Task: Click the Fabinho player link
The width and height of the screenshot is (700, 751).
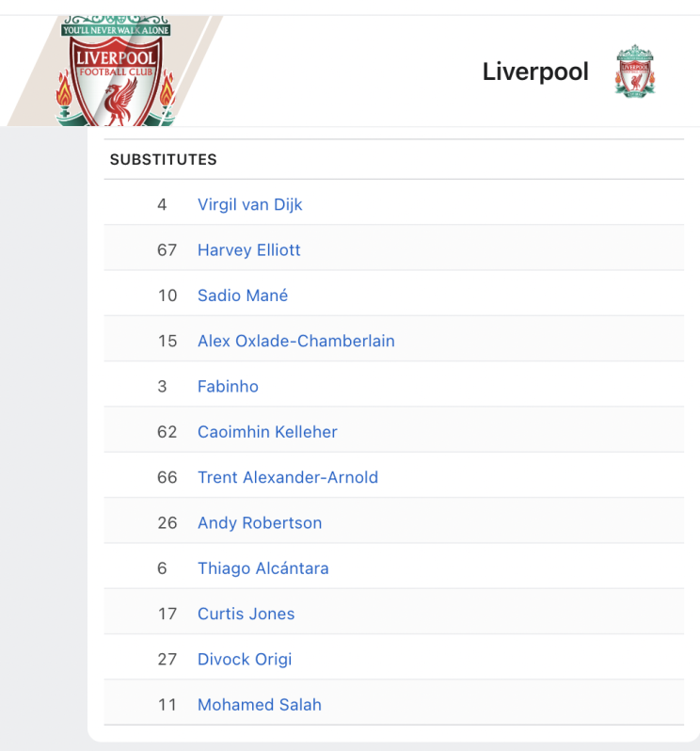Action: (x=228, y=387)
